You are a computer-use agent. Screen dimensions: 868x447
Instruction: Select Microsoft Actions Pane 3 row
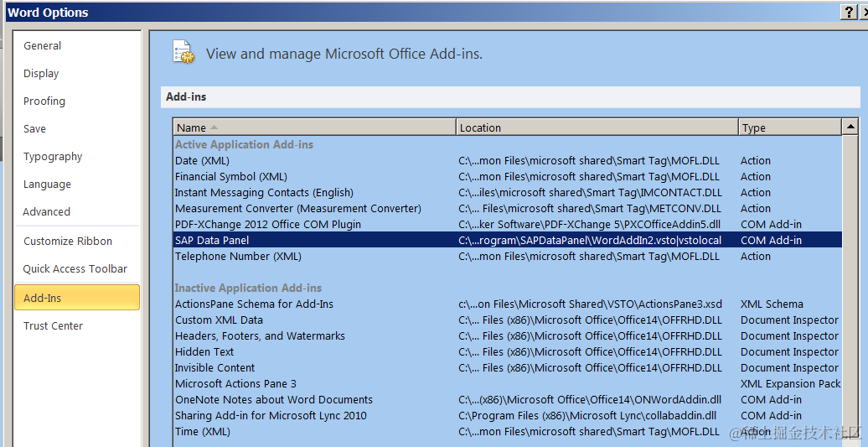[508, 384]
